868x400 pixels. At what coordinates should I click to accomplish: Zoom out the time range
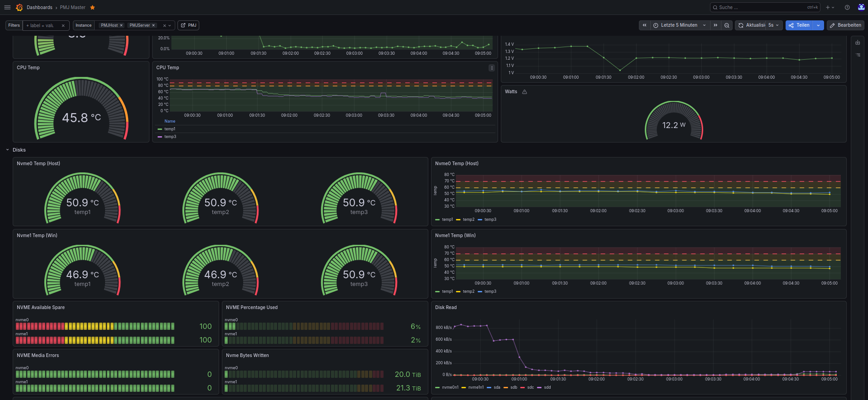727,25
